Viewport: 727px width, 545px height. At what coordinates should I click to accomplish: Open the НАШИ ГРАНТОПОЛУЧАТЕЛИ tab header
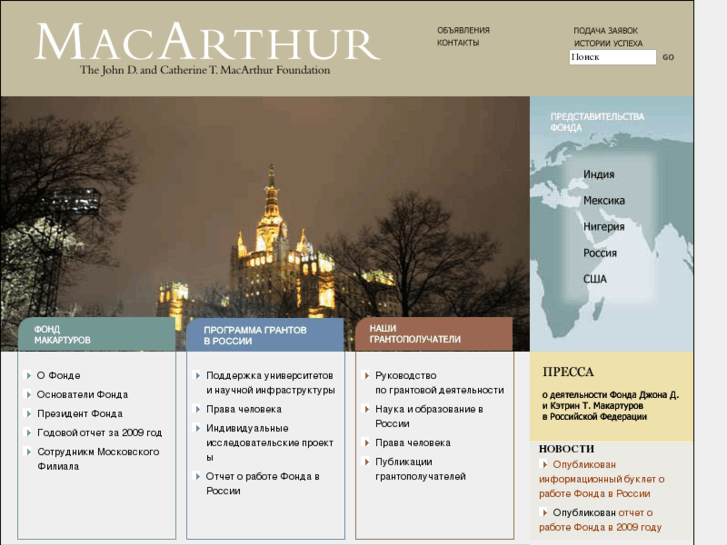[434, 334]
